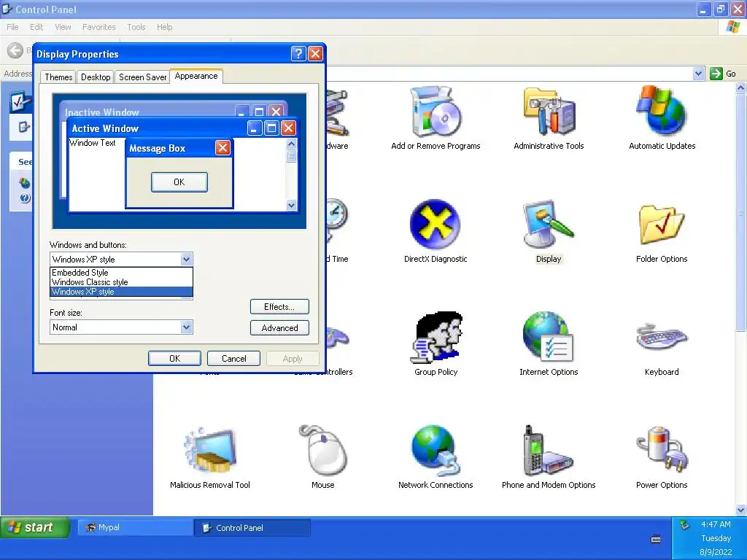The image size is (747, 560).
Task: Click the Windows flag logo in menu bar
Action: tap(732, 27)
